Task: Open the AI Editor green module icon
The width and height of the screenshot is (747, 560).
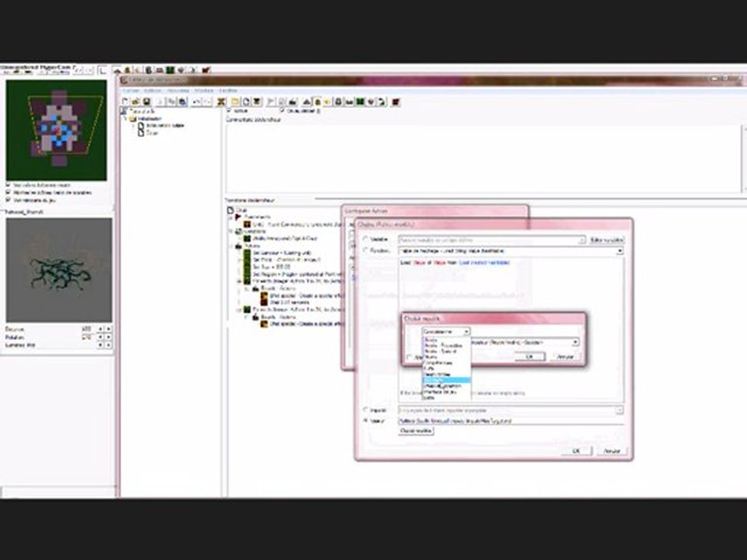Action: [360, 101]
